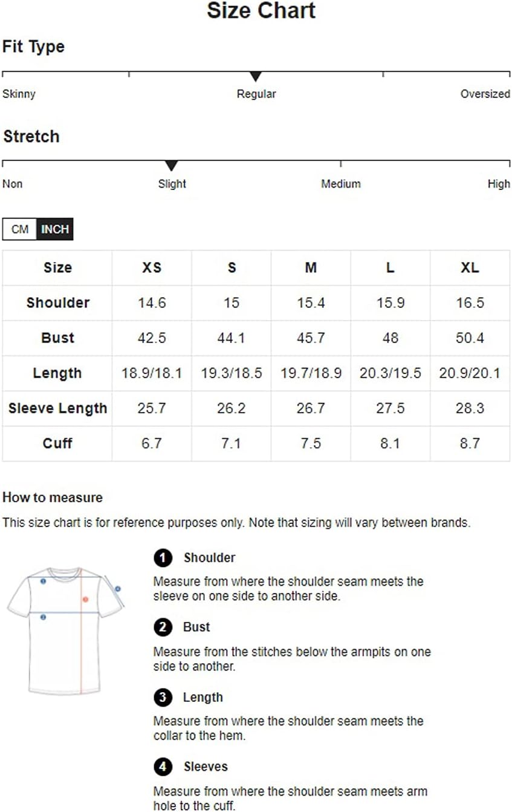Viewport: 512px width, 812px height.
Task: Click the blue shoulder dot on t-shirt
Action: [43, 581]
